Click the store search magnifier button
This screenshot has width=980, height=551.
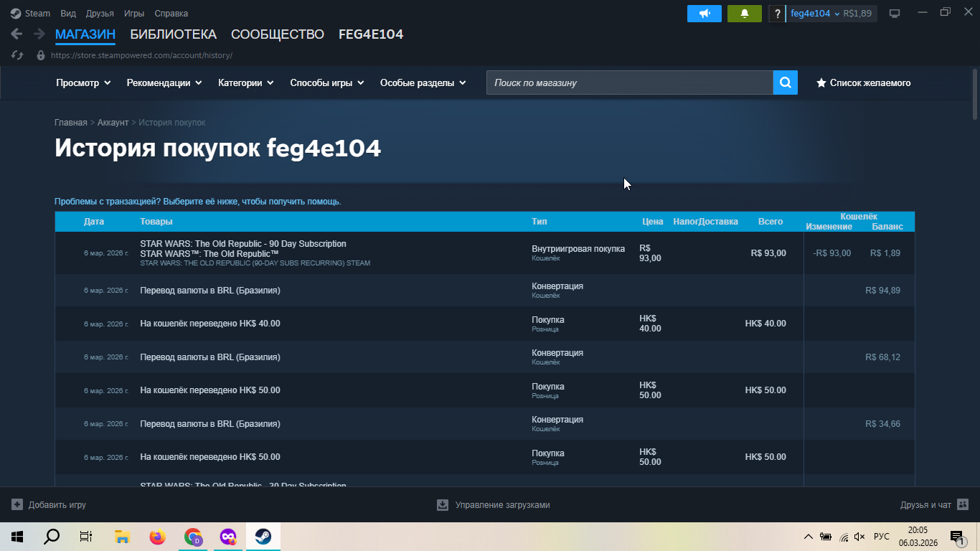(786, 83)
